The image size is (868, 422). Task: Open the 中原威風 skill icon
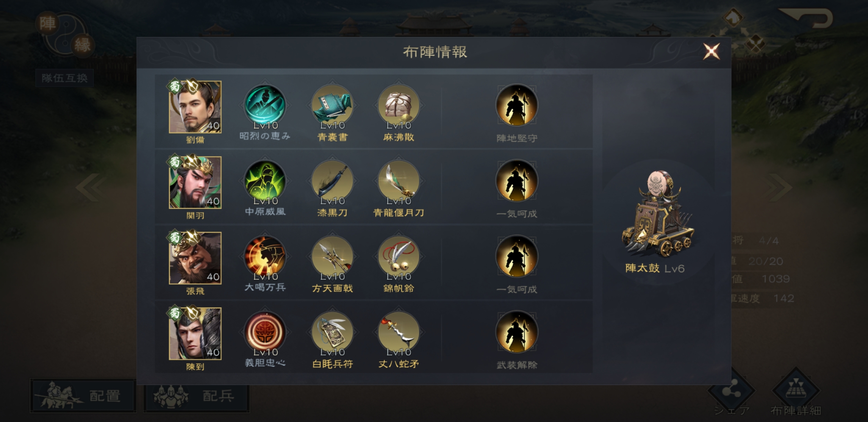point(265,181)
